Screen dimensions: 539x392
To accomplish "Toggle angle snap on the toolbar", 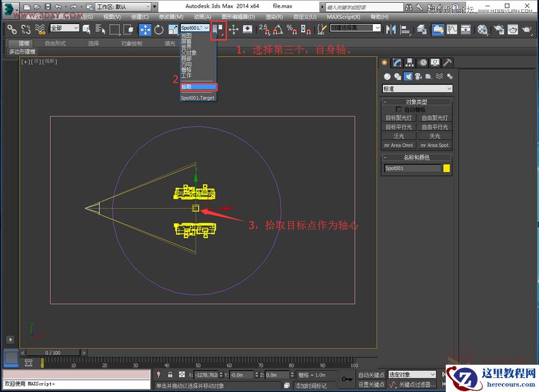I will tap(278, 30).
